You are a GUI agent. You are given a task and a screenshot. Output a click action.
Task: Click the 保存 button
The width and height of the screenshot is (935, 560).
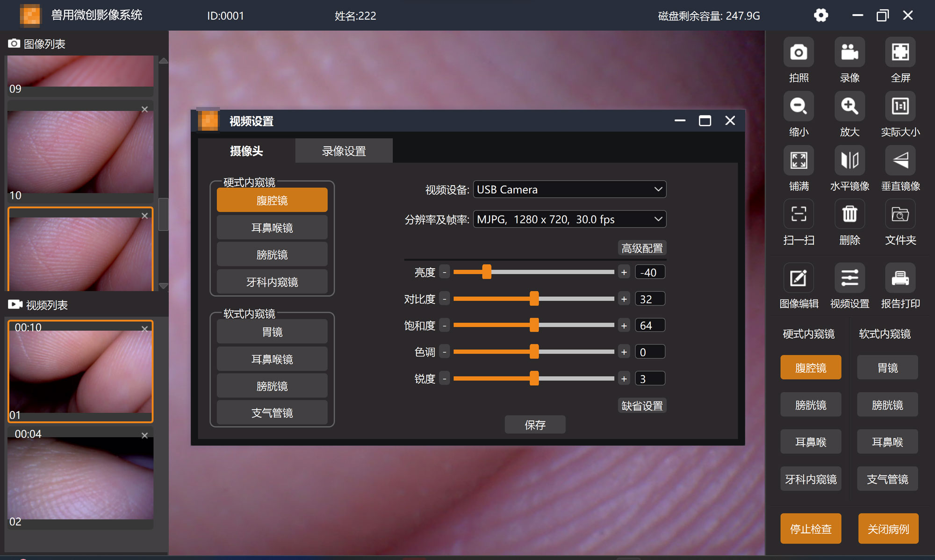535,424
